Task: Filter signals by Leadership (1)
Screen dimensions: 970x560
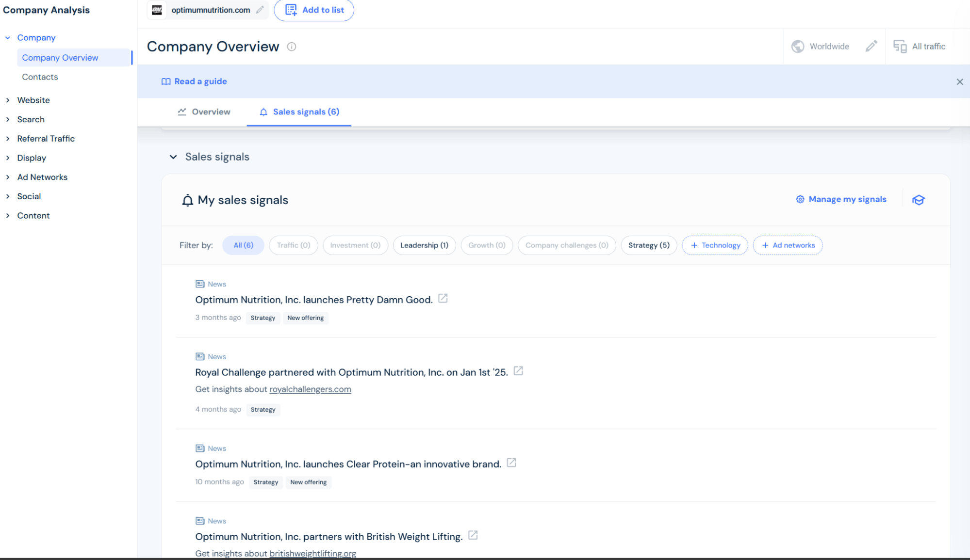Action: coord(424,245)
